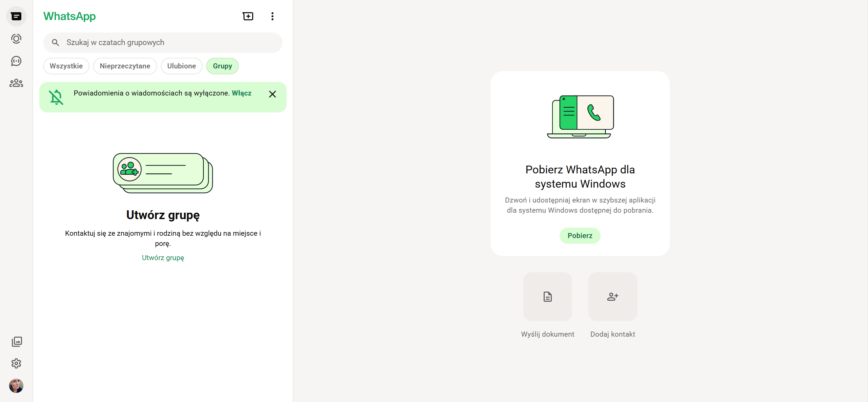868x402 pixels.
Task: Click Włącz to enable notifications
Action: 242,93
